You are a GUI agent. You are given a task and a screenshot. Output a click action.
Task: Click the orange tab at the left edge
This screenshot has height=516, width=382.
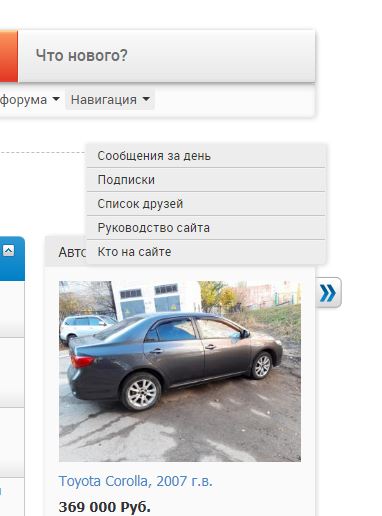tap(9, 56)
